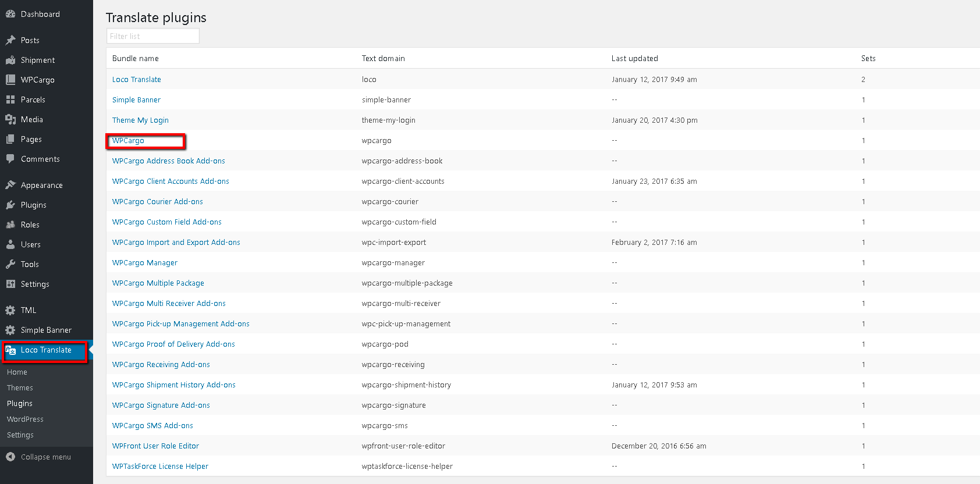Click the Dashboard gauge icon

(10, 14)
